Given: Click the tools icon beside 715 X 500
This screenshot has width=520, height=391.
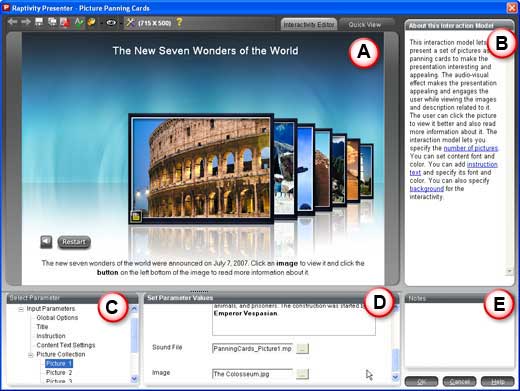Looking at the screenshot, I should click(130, 22).
